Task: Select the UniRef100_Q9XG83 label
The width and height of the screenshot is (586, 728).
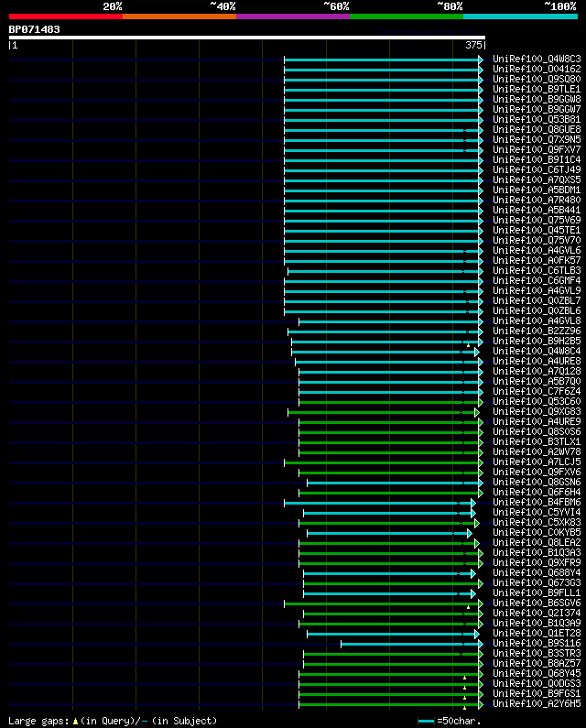Action: (537, 411)
